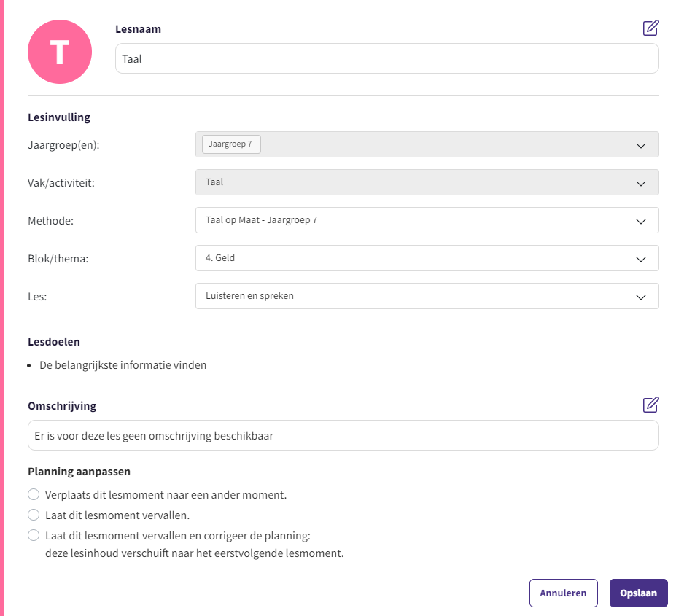Click the 'Jaargroep 7' tag chip

click(x=230, y=144)
